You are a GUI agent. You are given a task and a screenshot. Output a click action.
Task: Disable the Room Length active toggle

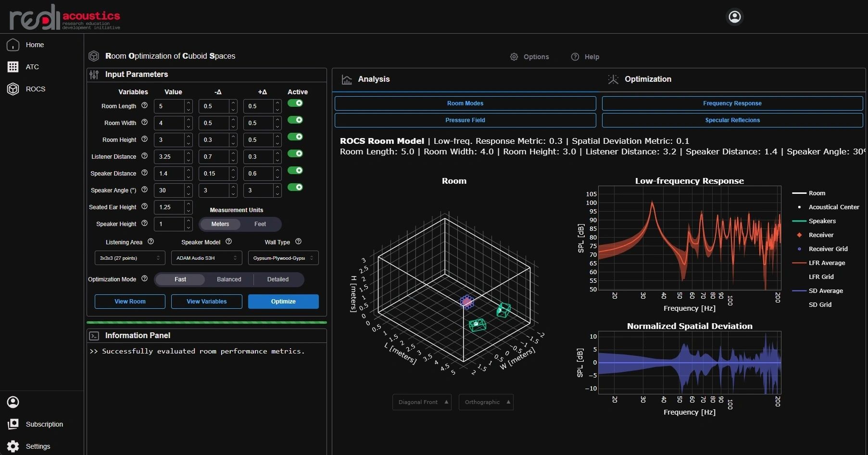(x=295, y=103)
